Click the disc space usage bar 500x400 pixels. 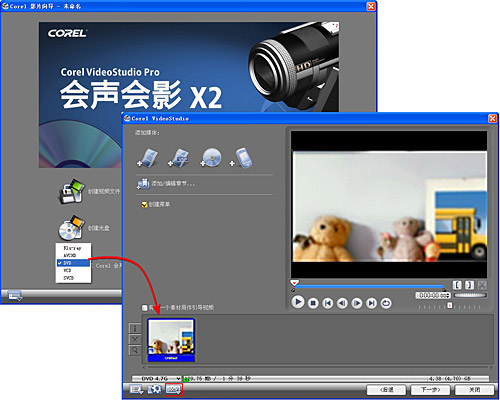tap(337, 379)
